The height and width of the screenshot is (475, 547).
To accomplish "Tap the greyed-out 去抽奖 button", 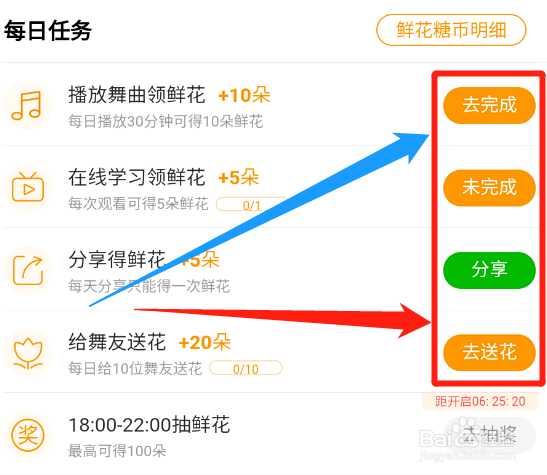I will [x=489, y=435].
